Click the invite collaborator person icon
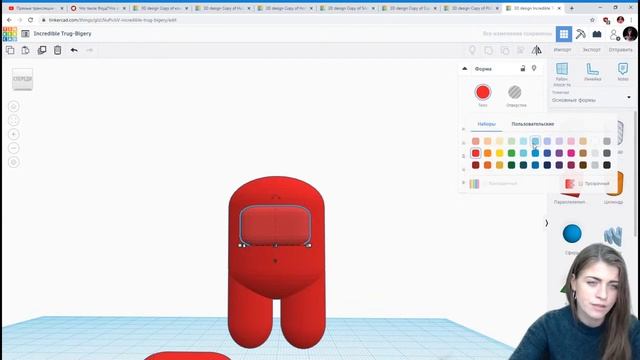Image resolution: width=640 pixels, height=360 pixels. (614, 35)
